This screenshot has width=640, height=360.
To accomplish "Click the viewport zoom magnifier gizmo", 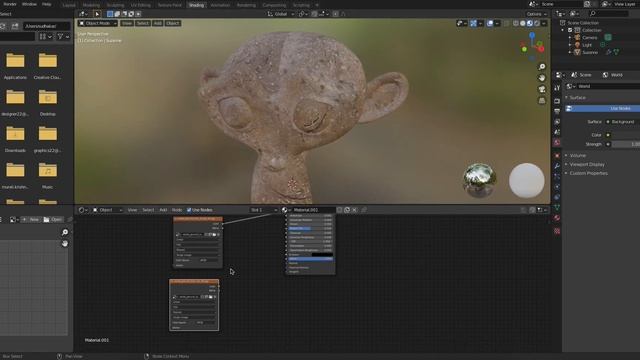I will click(542, 67).
